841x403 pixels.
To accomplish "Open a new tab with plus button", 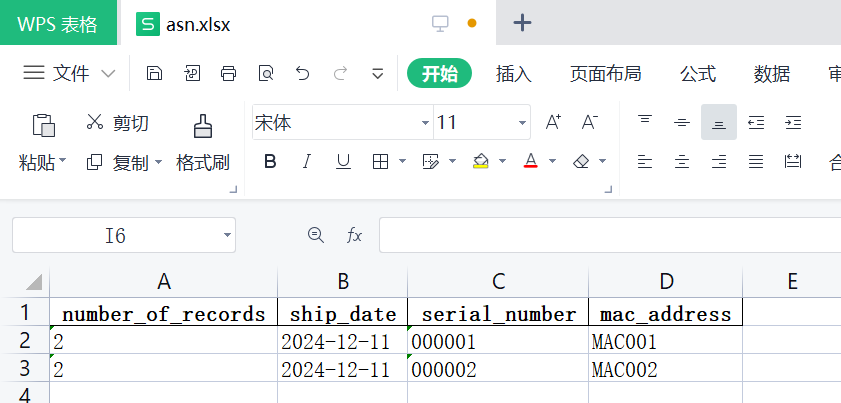I will coord(522,23).
